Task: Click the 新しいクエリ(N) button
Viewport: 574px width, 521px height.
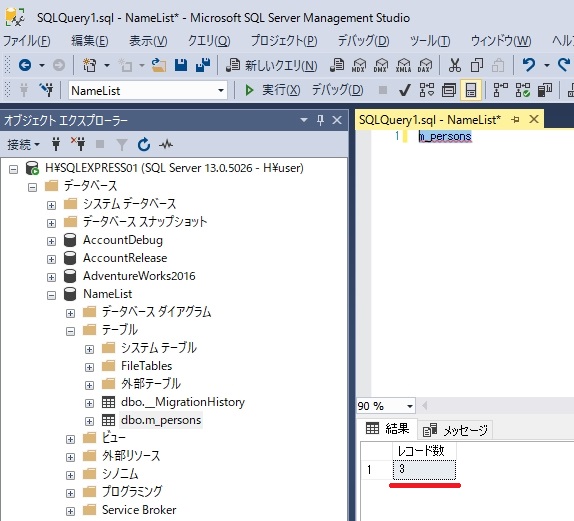Action: [x=272, y=66]
